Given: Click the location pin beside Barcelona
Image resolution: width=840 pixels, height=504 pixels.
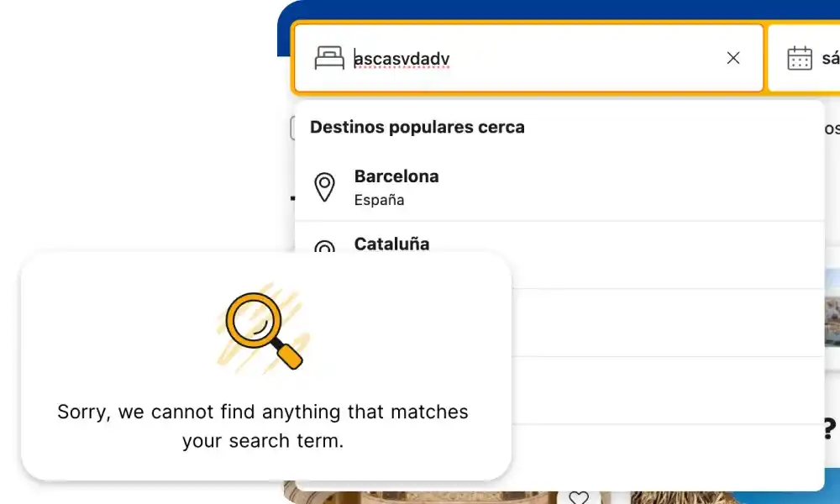Looking at the screenshot, I should 324,186.
